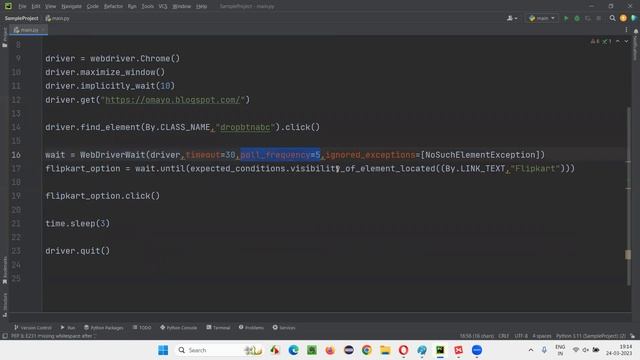This screenshot has height=360, width=640.
Task: Open clock and date in system tray
Action: (x=619, y=350)
